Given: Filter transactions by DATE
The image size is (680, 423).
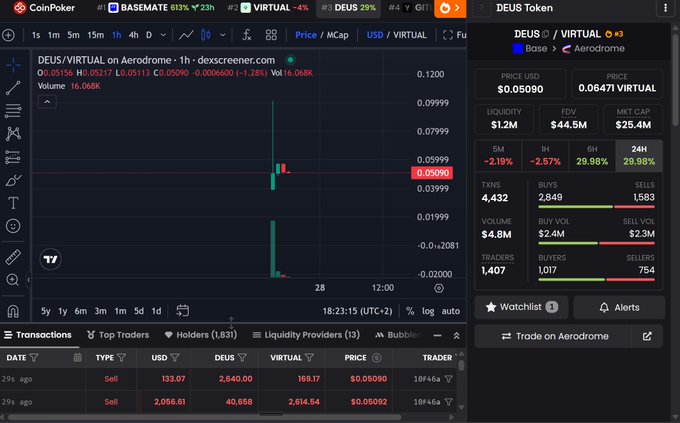Looking at the screenshot, I should pyautogui.click(x=34, y=357).
